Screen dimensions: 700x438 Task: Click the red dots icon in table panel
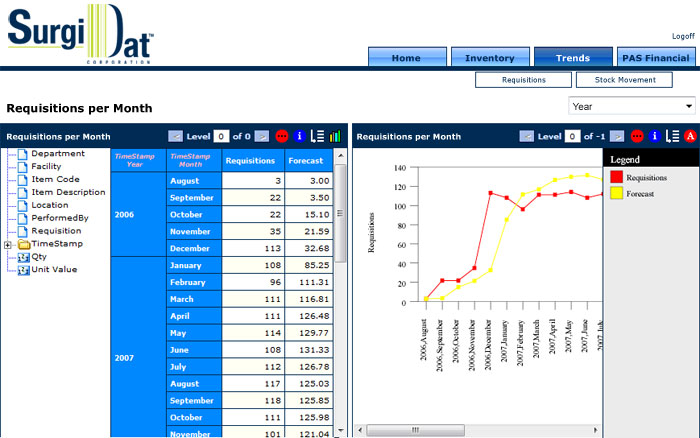point(282,136)
